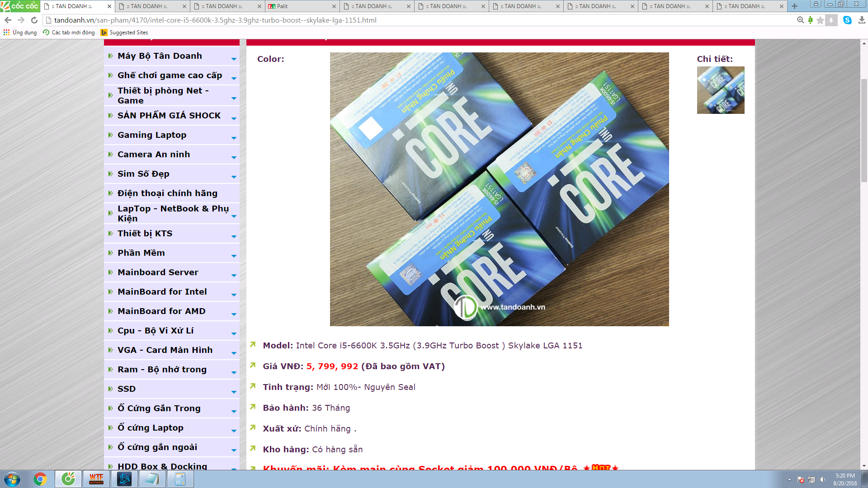Open the zoom magnifier icon in address bar
Screen dimensions: 868x488
[800, 20]
